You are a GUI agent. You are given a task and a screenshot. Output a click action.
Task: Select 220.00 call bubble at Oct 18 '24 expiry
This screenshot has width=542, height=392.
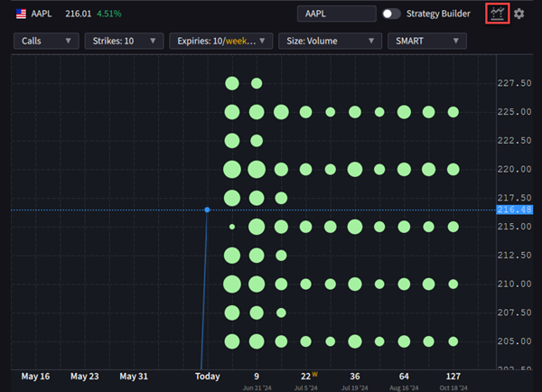(453, 170)
